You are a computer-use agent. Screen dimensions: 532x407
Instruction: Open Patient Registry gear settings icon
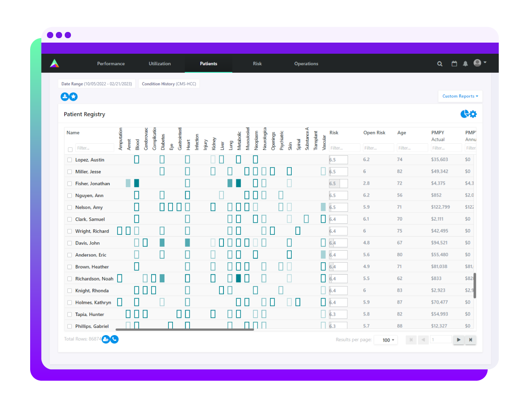473,114
